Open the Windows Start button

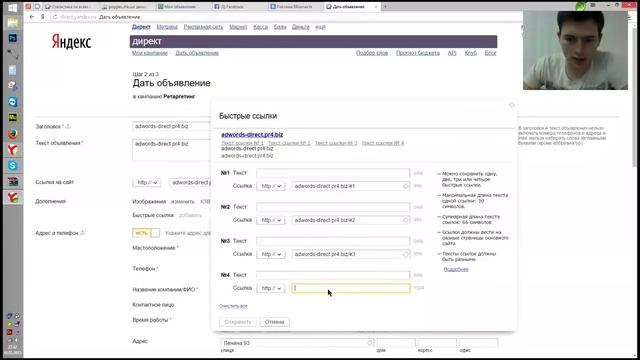coord(12,7)
